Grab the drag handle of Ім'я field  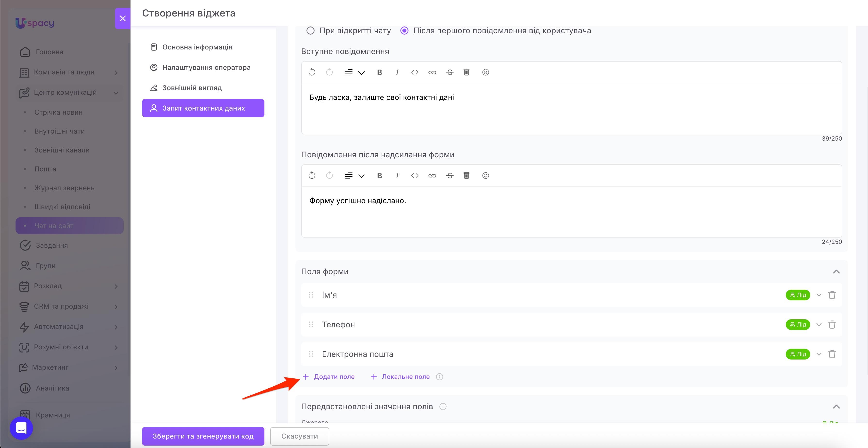click(x=311, y=295)
